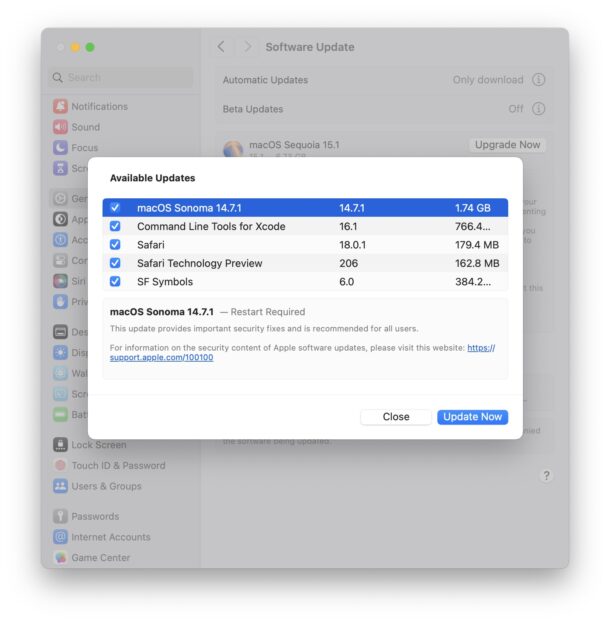Open the Focus settings icon
This screenshot has height=623, width=610.
click(60, 148)
